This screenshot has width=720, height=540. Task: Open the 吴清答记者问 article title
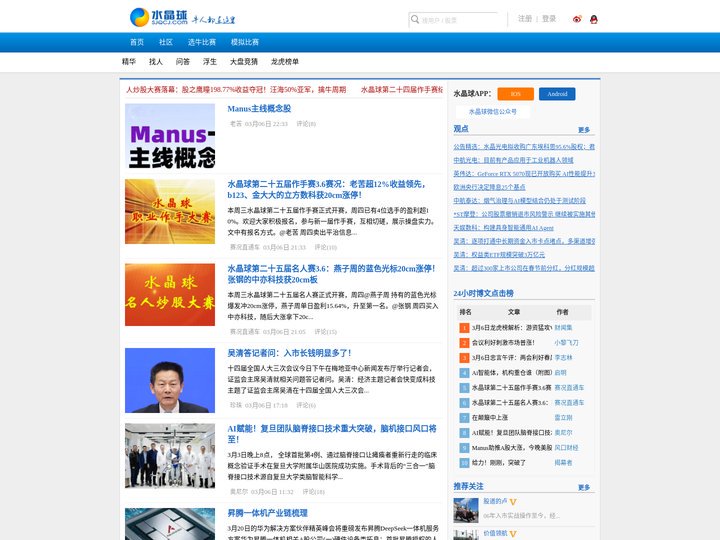click(289, 353)
